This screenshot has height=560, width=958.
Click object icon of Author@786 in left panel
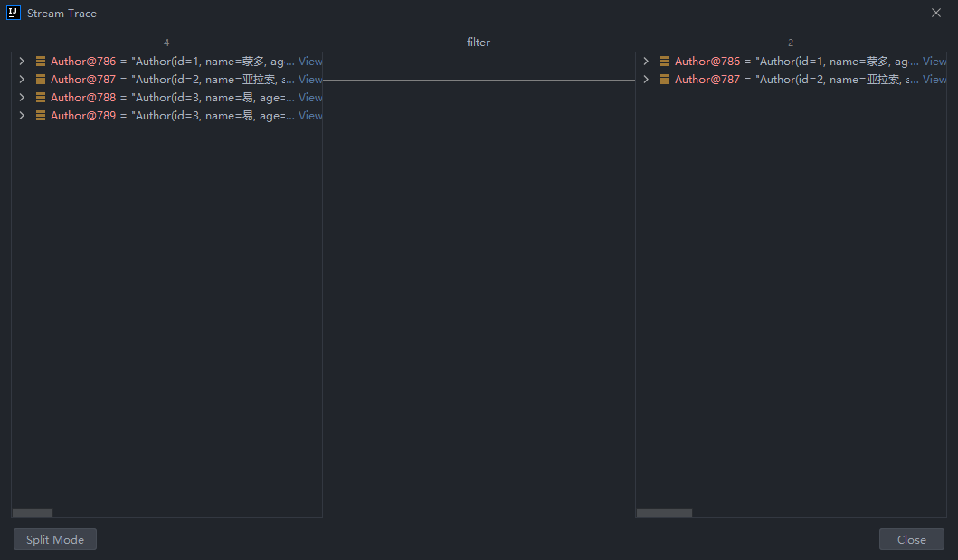(41, 62)
